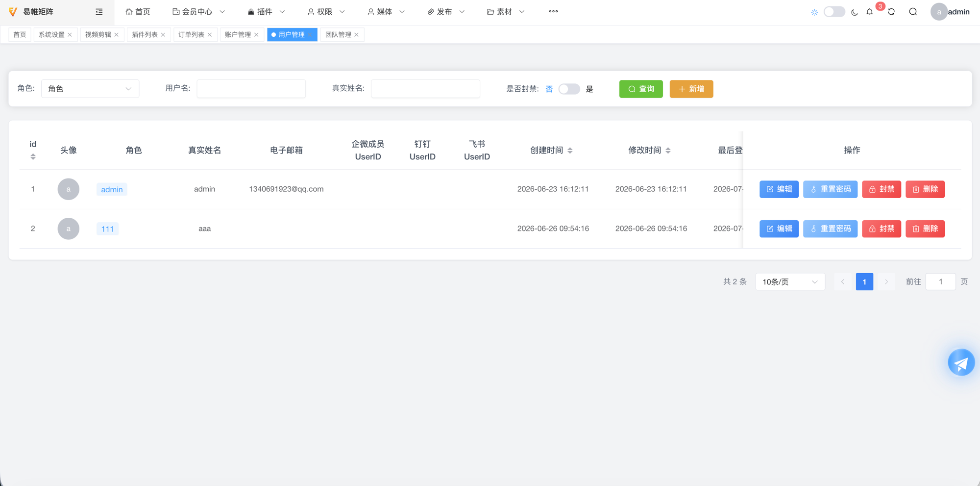Screen dimensions: 980x486
Task: Sort table by id column arrows
Action: tap(33, 156)
